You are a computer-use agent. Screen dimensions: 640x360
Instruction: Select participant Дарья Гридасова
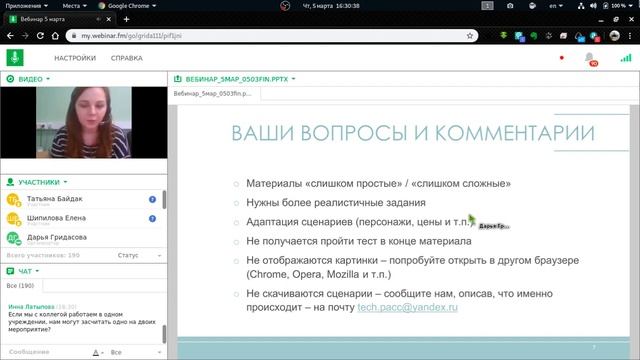(57, 237)
